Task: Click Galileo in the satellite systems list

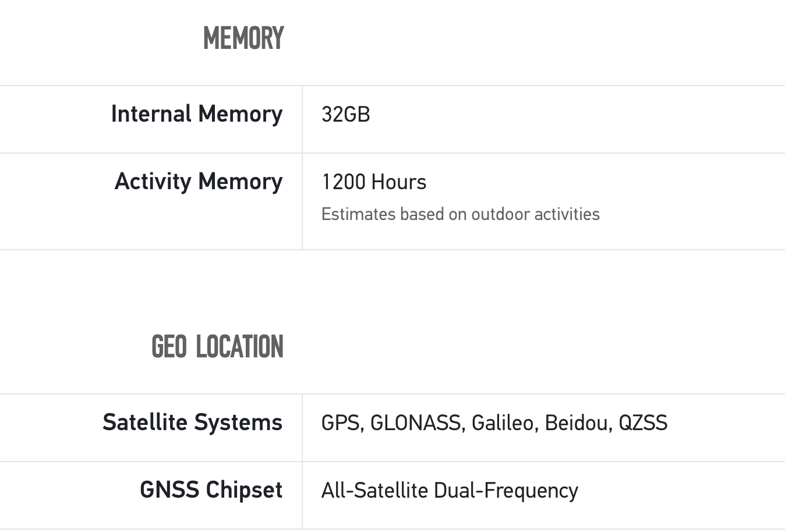Action: tap(504, 423)
